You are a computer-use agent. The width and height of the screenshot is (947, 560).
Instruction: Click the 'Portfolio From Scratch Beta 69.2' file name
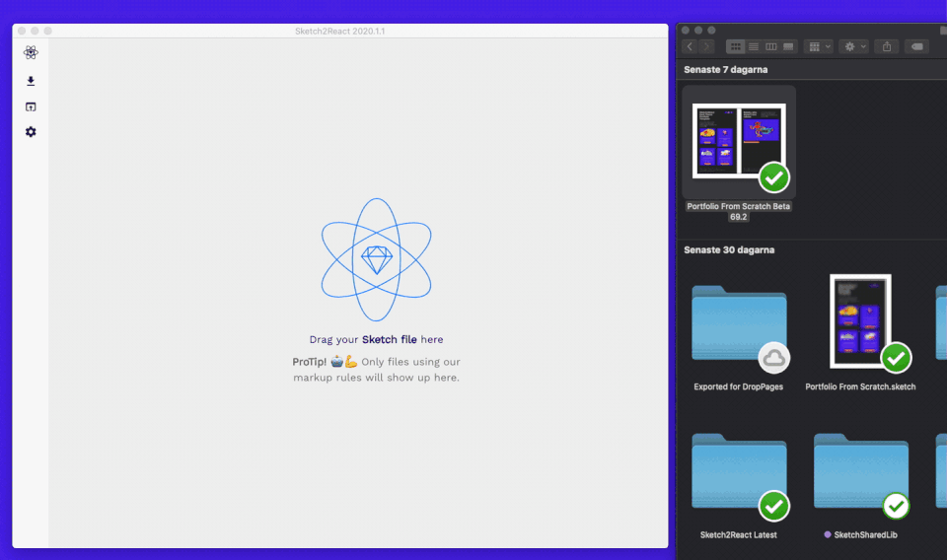(739, 211)
